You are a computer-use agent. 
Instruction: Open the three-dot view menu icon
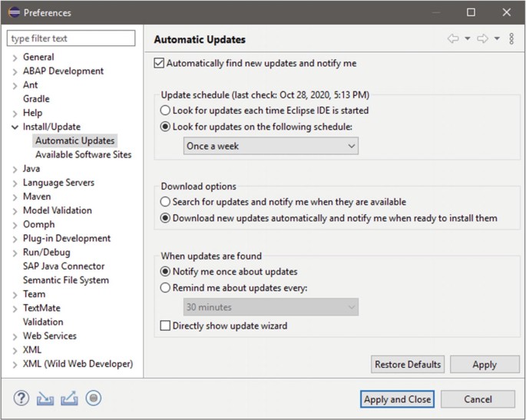coord(511,38)
